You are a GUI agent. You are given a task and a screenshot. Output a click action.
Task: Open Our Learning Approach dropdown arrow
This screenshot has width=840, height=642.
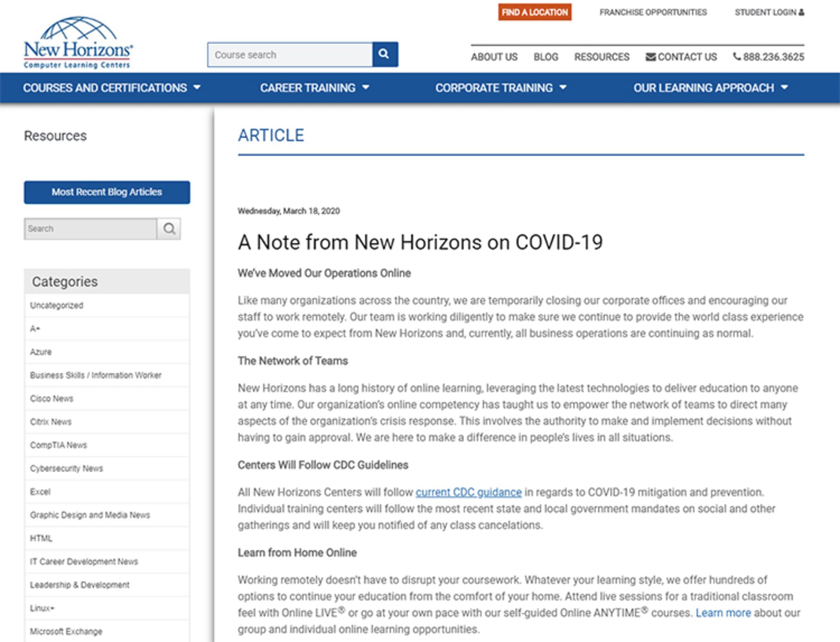pos(784,88)
